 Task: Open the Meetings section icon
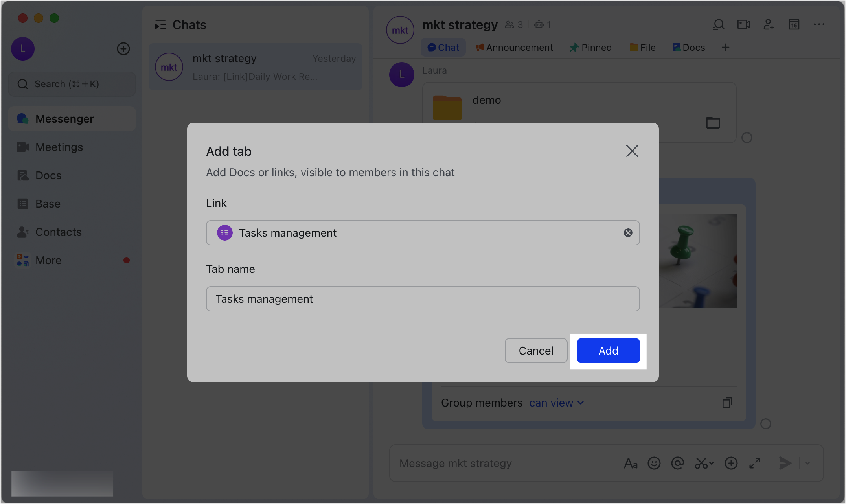click(22, 147)
